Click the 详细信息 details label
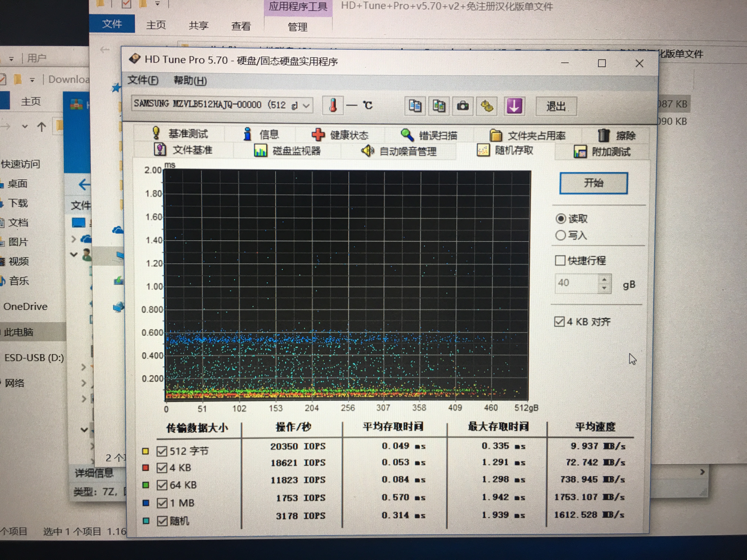747x560 pixels. pyautogui.click(x=94, y=473)
